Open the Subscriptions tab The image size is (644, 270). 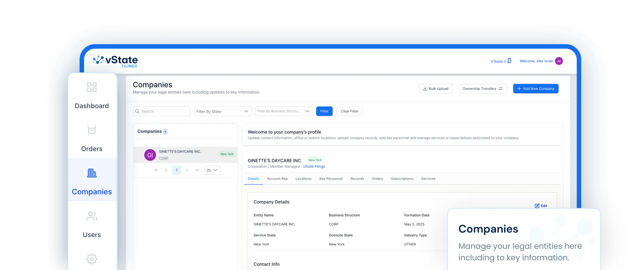click(402, 179)
